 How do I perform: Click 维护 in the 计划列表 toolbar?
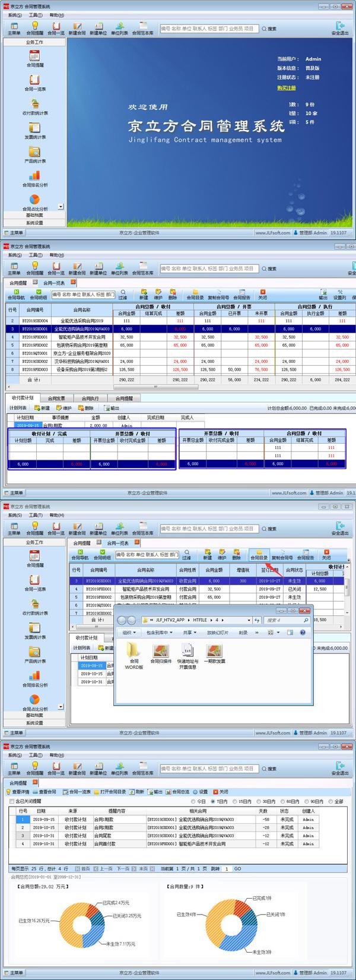click(x=64, y=408)
